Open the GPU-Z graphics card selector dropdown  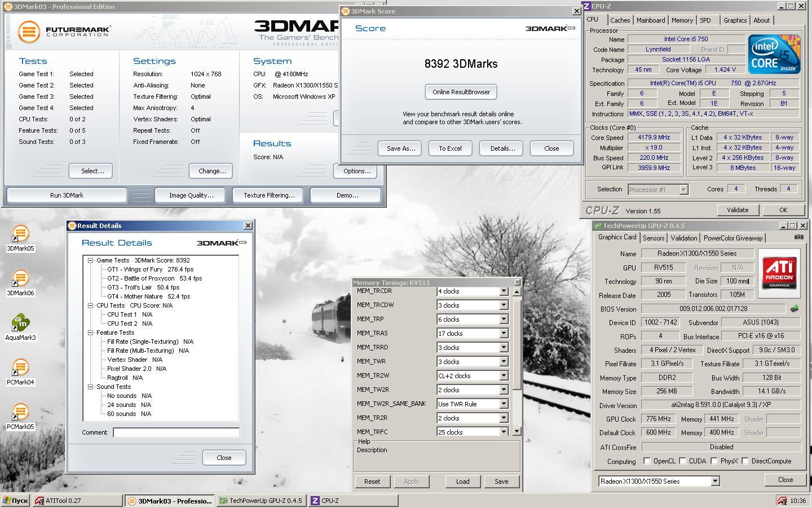pyautogui.click(x=715, y=481)
